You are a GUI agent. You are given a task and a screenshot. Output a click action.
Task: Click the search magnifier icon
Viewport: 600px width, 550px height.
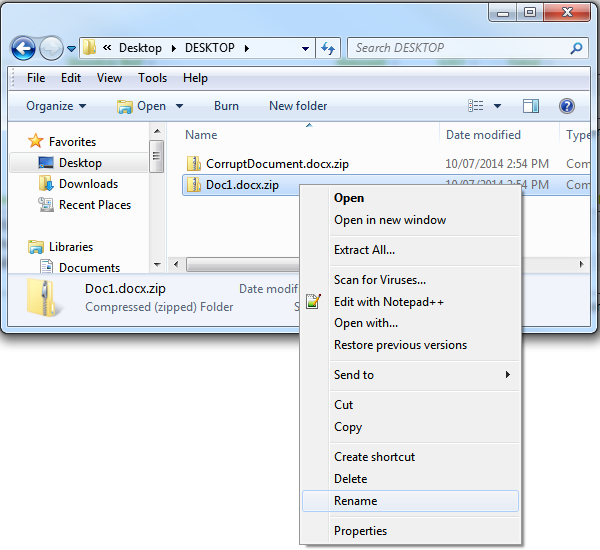(576, 48)
